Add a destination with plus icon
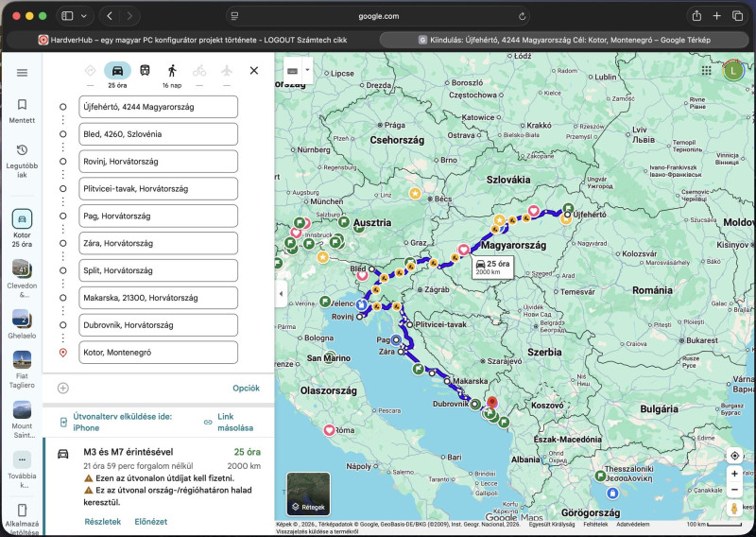The image size is (756, 537). tap(63, 388)
